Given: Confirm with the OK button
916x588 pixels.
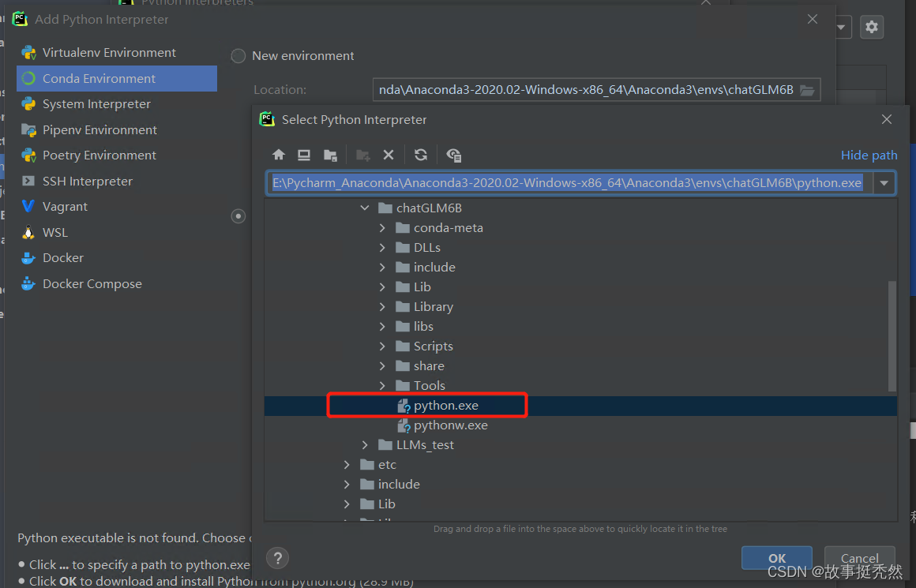Looking at the screenshot, I should click(776, 558).
